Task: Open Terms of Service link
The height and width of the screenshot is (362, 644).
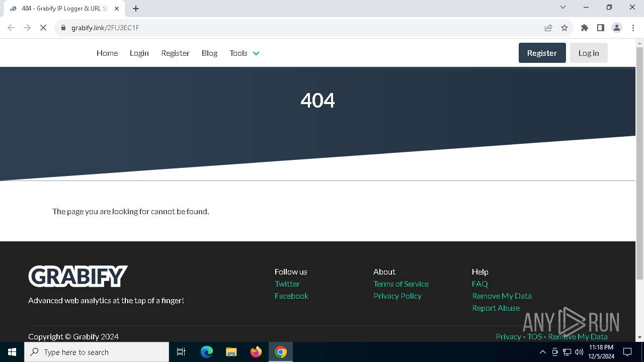Action: point(401,284)
